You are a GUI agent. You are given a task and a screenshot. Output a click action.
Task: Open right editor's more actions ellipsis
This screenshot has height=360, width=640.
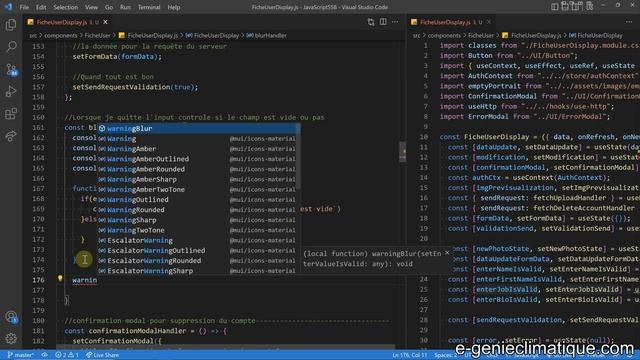coord(629,22)
